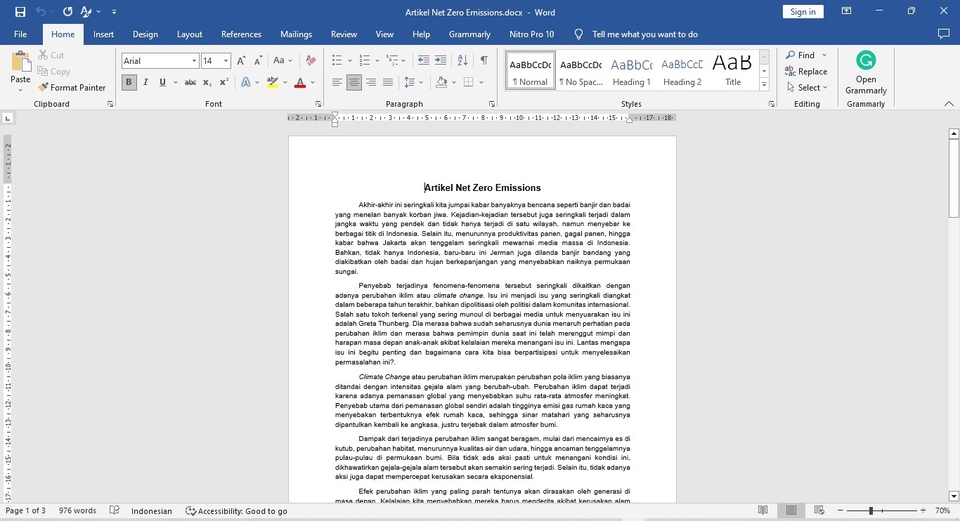Decrease paragraph indent
This screenshot has width=960, height=521.
423,60
